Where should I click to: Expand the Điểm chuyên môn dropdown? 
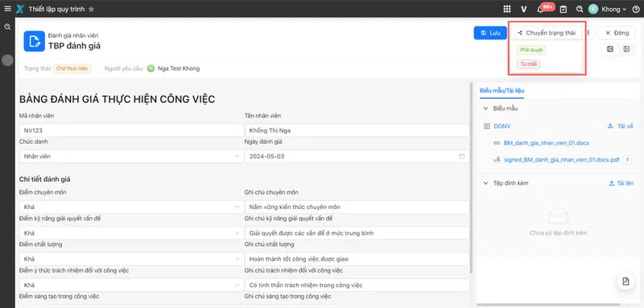[131, 207]
